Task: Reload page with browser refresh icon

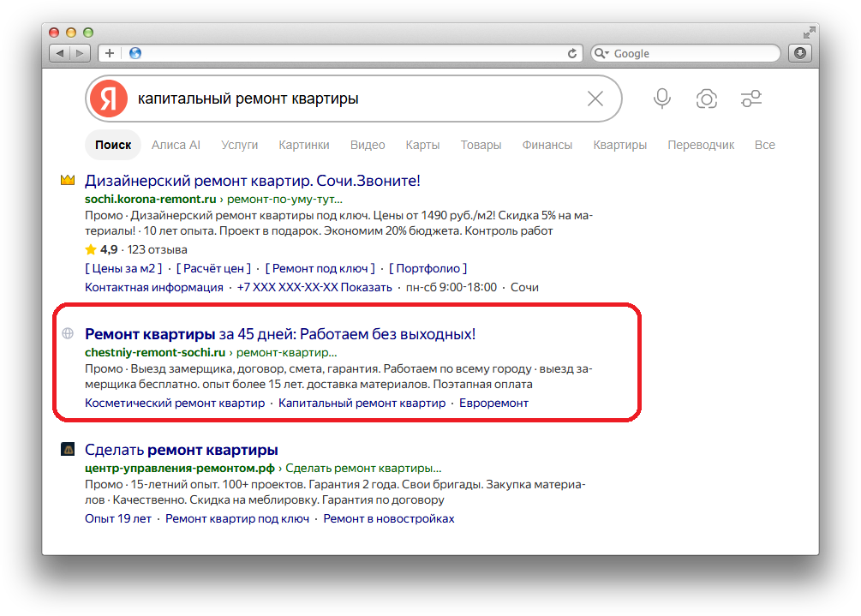Action: pyautogui.click(x=572, y=53)
